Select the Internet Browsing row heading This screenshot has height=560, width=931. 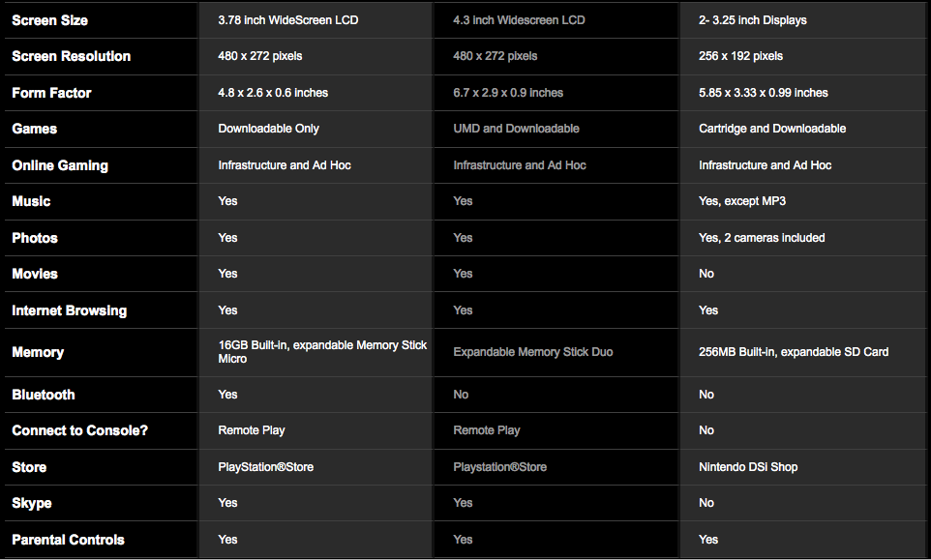pos(69,310)
